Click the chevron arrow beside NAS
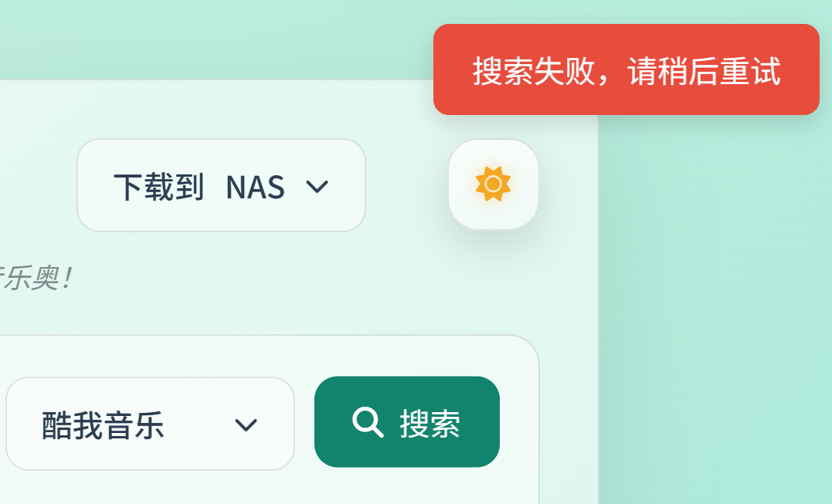Viewport: 832px width, 504px height. (x=318, y=187)
